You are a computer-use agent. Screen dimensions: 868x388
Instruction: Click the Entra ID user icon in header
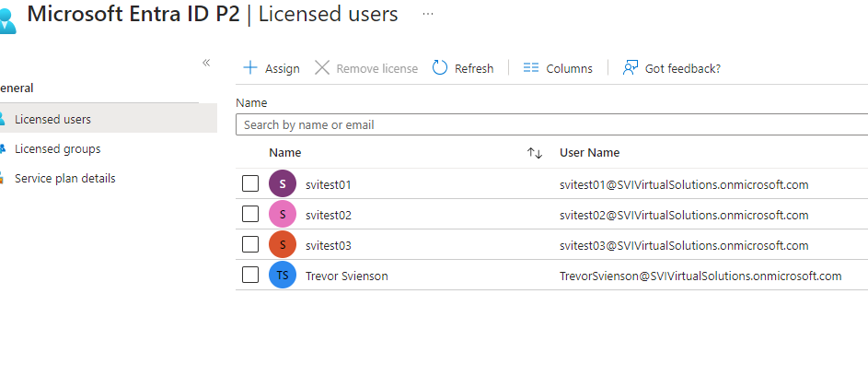click(x=7, y=19)
